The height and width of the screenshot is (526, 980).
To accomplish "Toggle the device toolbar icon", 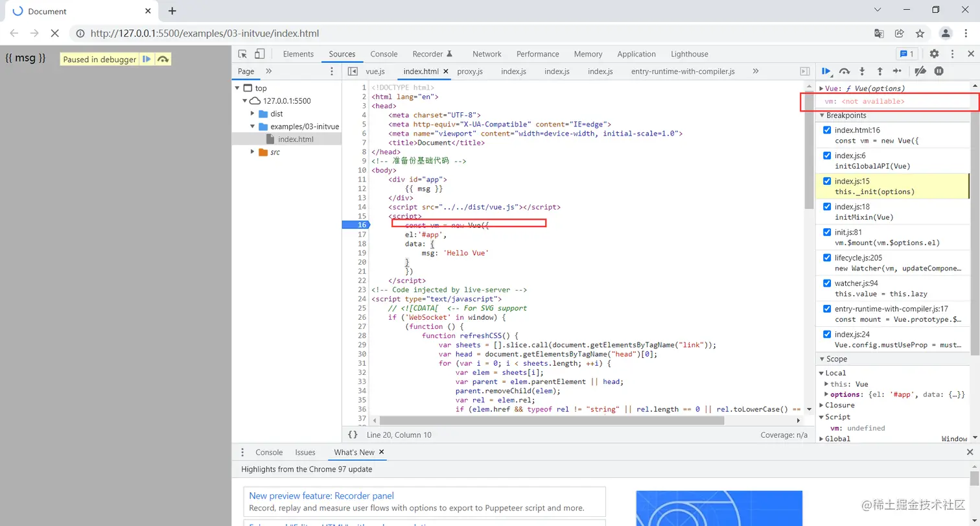I will (x=259, y=54).
